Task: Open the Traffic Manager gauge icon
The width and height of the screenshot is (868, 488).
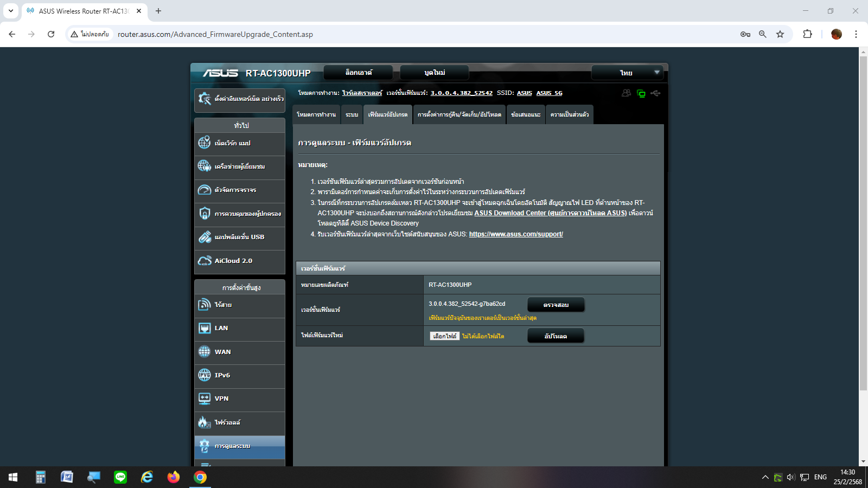Action: pyautogui.click(x=205, y=190)
